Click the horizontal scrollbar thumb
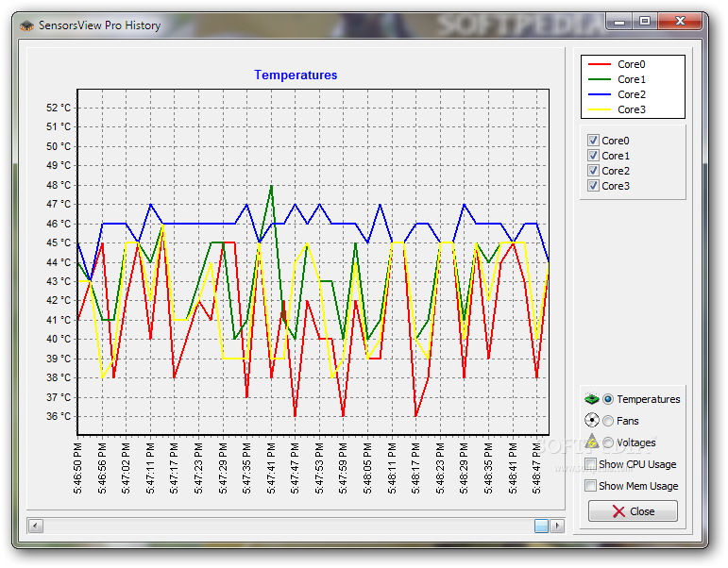Viewport: 728px width, 568px height. (x=541, y=526)
